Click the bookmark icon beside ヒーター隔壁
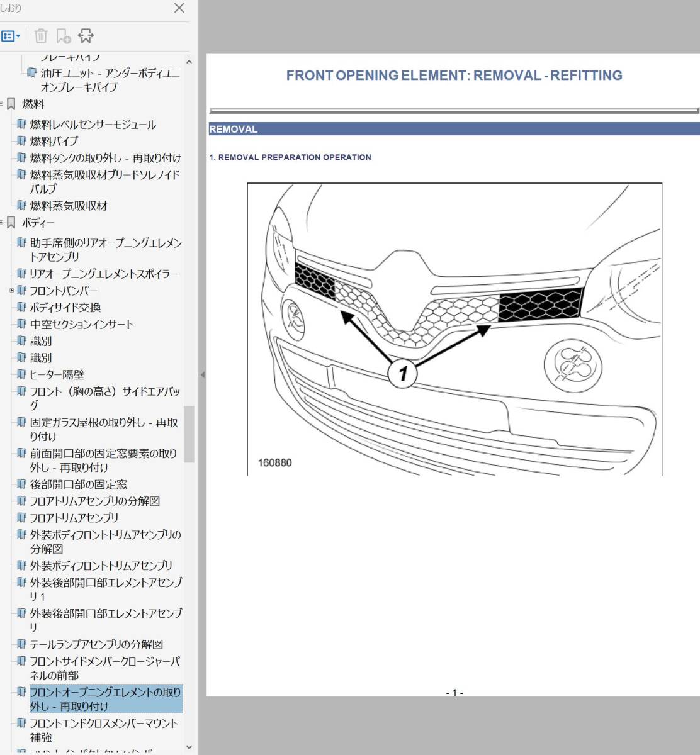The image size is (700, 755). 22,375
